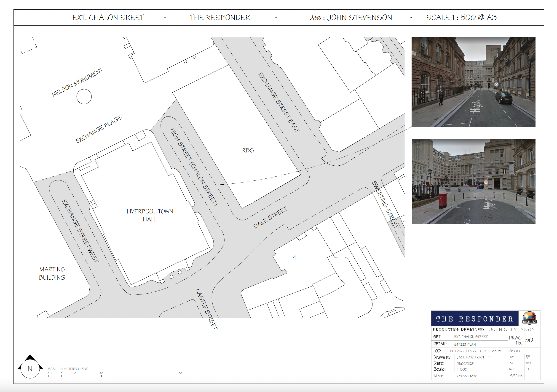The width and height of the screenshot is (557, 392).
Task: Click 'PRODUCTION DESIGNER:' label in title block
Action: (458, 330)
